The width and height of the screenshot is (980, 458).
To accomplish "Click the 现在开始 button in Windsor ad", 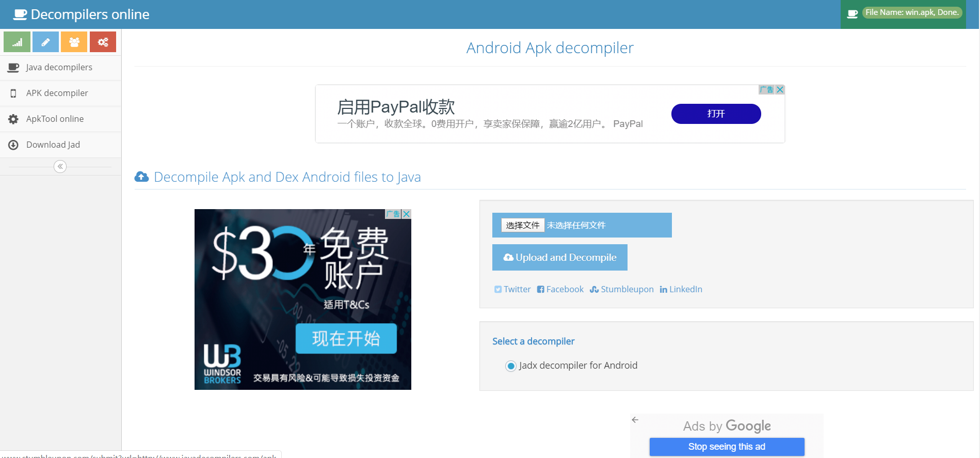I will [x=346, y=339].
